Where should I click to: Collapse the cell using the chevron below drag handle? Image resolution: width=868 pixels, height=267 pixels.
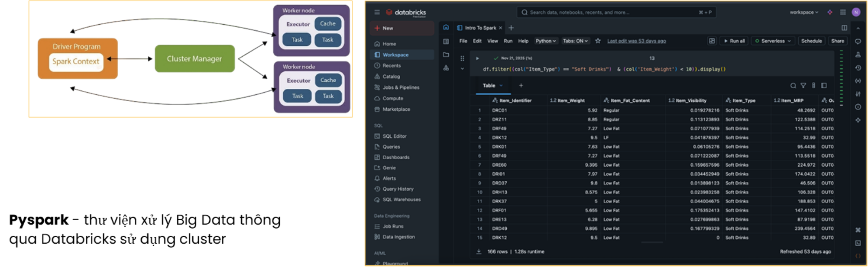462,68
